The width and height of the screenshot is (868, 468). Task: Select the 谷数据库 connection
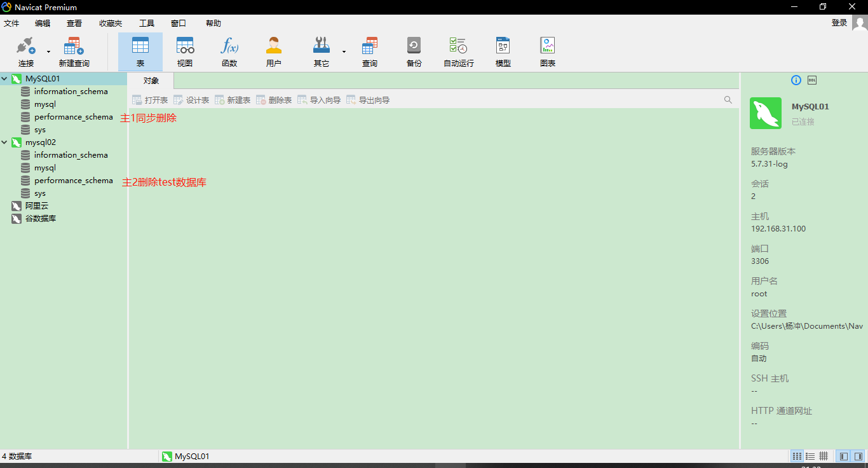click(41, 219)
